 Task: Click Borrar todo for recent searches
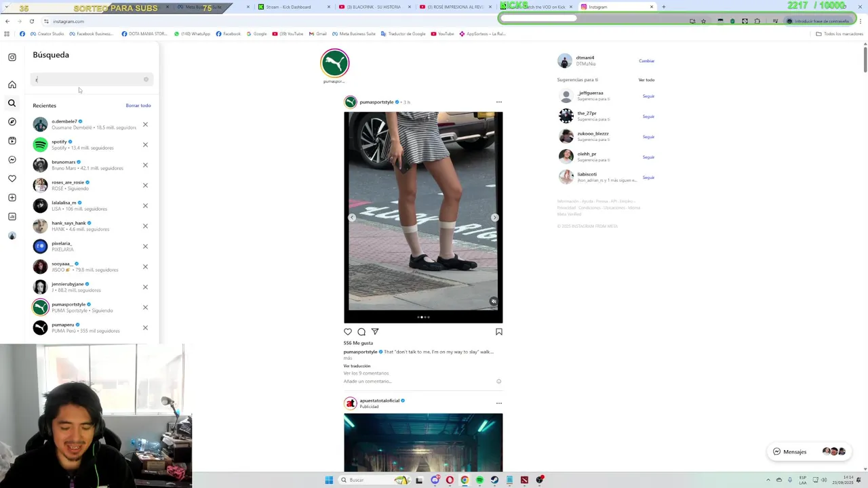point(138,106)
